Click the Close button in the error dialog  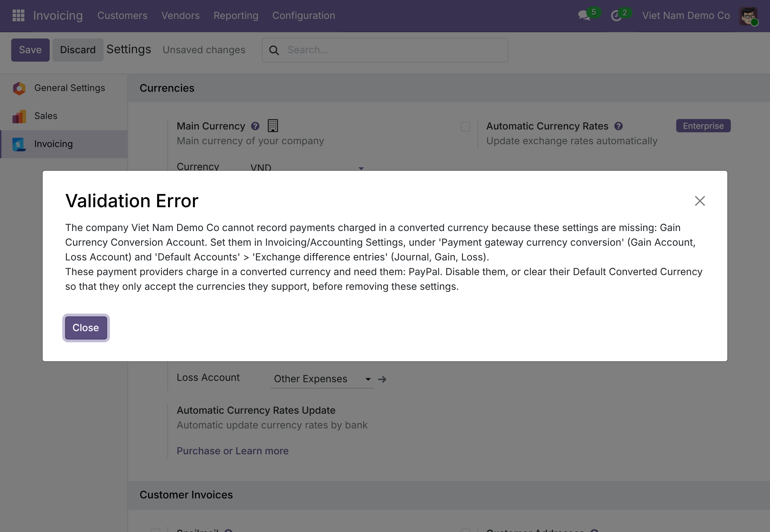(x=86, y=328)
